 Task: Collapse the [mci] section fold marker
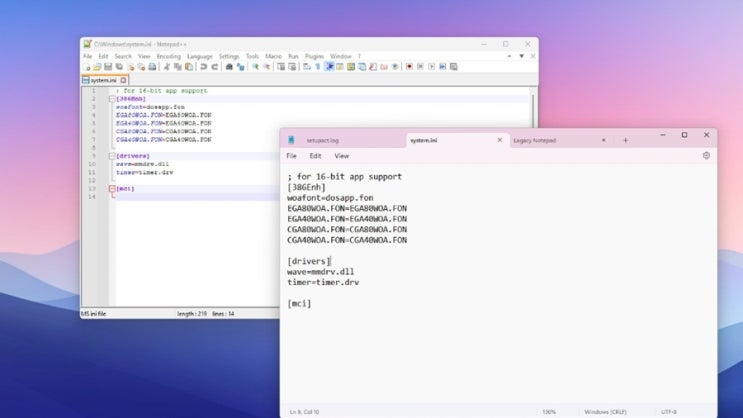click(112, 189)
